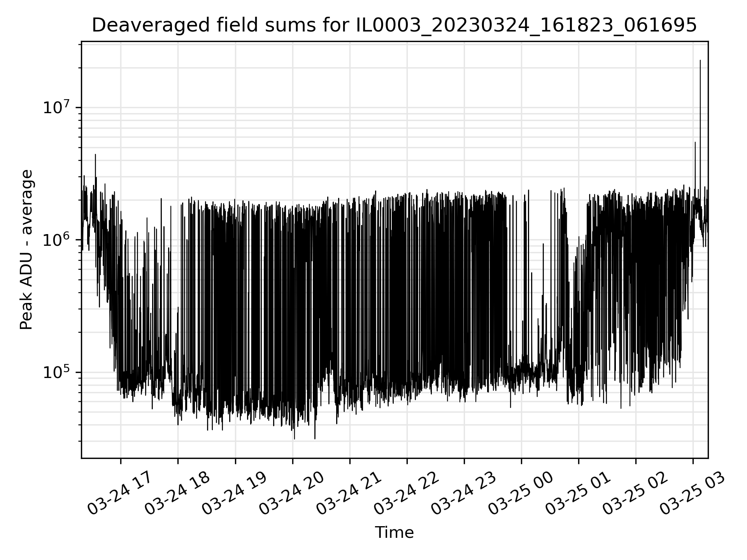
Task: Click the y tick label 10^6
Action: [x=56, y=240]
